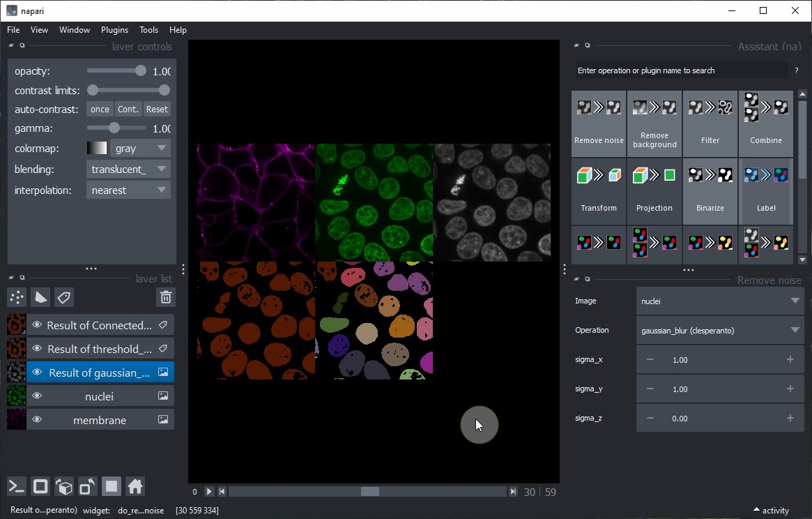Expand the Operation gaussian_blur dropdown
This screenshot has height=519, width=812.
[719, 331]
